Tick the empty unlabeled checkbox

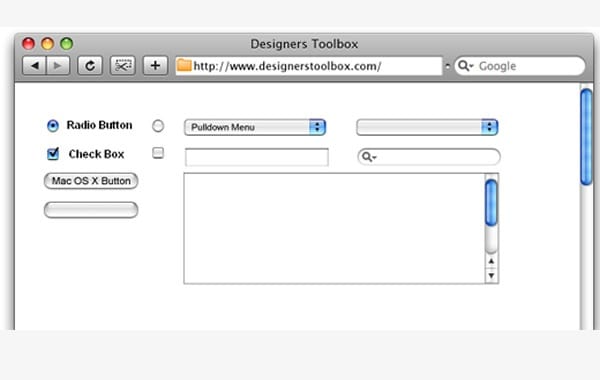coord(158,153)
